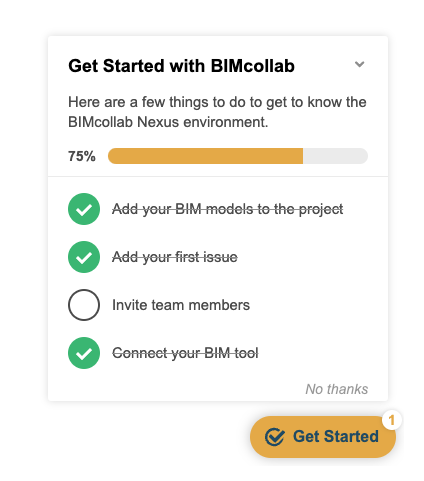Image resolution: width=424 pixels, height=481 pixels.
Task: Open the Add your first issue item
Action: point(175,257)
